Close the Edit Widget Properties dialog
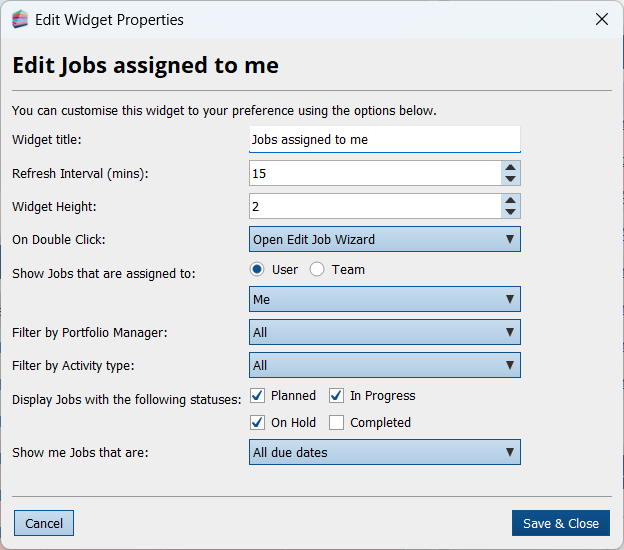The image size is (624, 550). click(x=601, y=19)
